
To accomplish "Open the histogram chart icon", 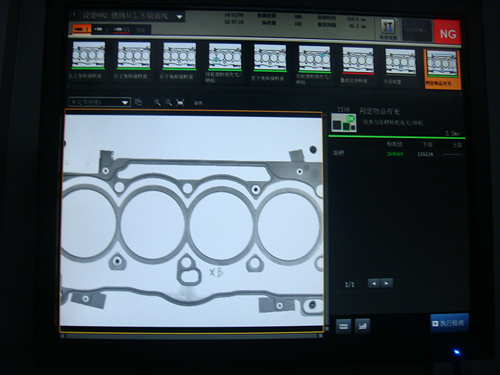I will (x=362, y=325).
